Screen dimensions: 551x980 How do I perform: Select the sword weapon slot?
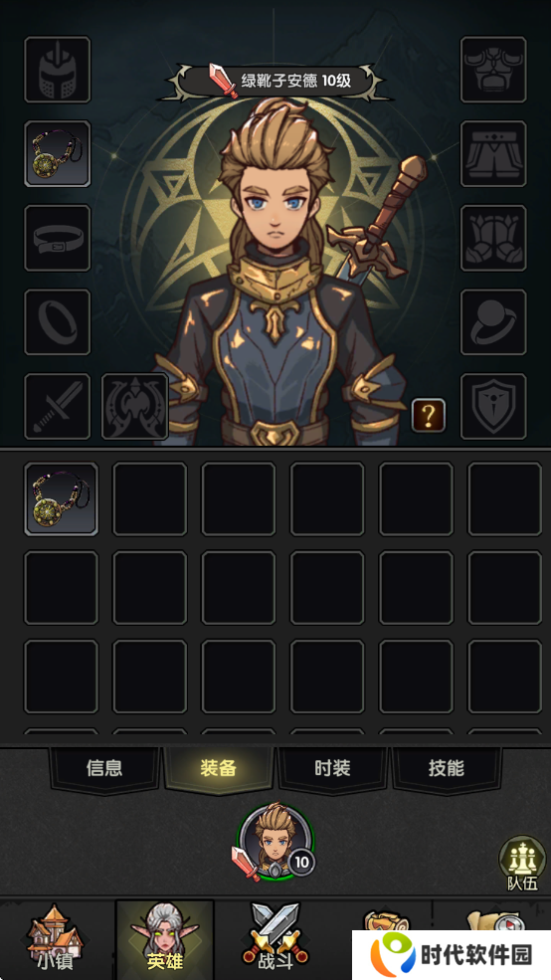point(58,407)
